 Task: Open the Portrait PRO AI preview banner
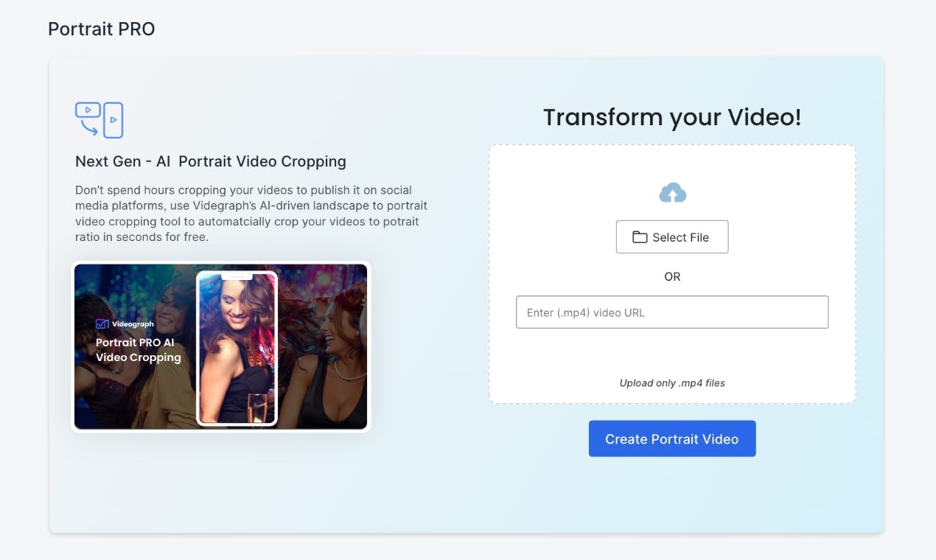point(221,346)
